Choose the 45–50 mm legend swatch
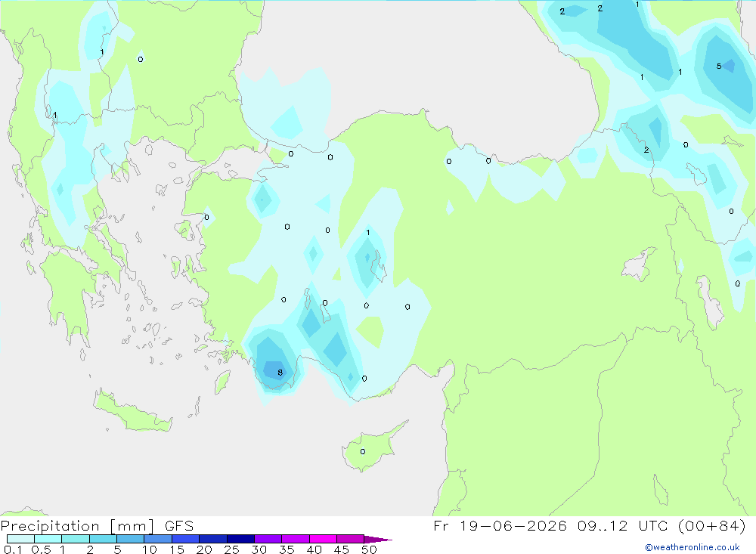Viewport: 756px width, 554px height. tap(350, 539)
